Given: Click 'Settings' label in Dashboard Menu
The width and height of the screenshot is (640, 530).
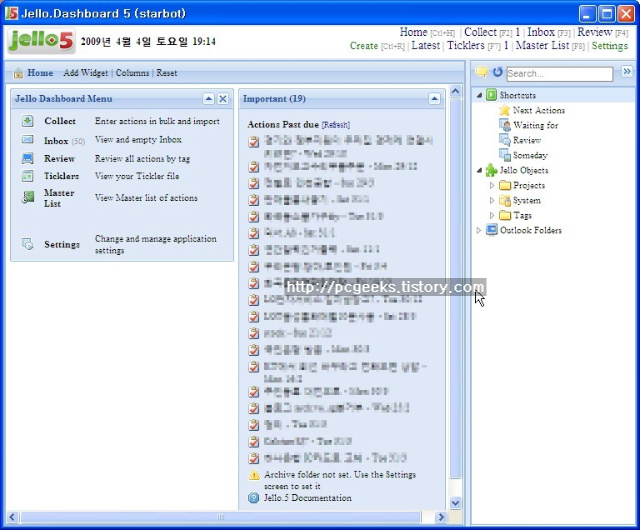Looking at the screenshot, I should click(62, 244).
